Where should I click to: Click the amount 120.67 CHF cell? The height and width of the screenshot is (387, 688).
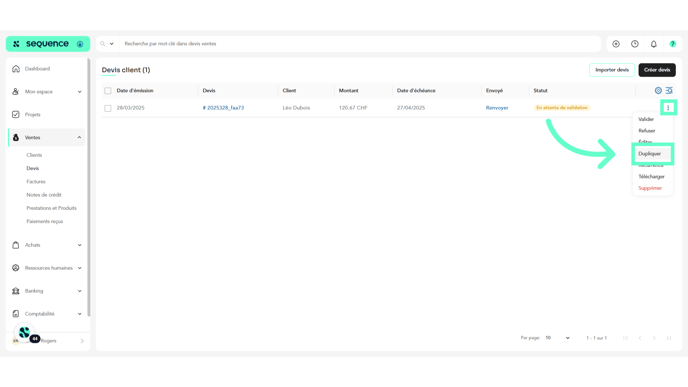353,108
